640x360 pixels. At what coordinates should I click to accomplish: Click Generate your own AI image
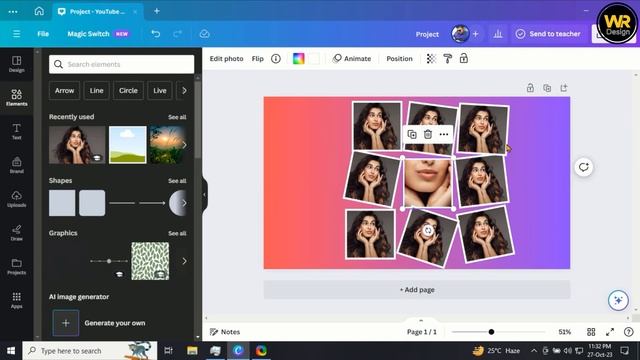click(x=99, y=323)
